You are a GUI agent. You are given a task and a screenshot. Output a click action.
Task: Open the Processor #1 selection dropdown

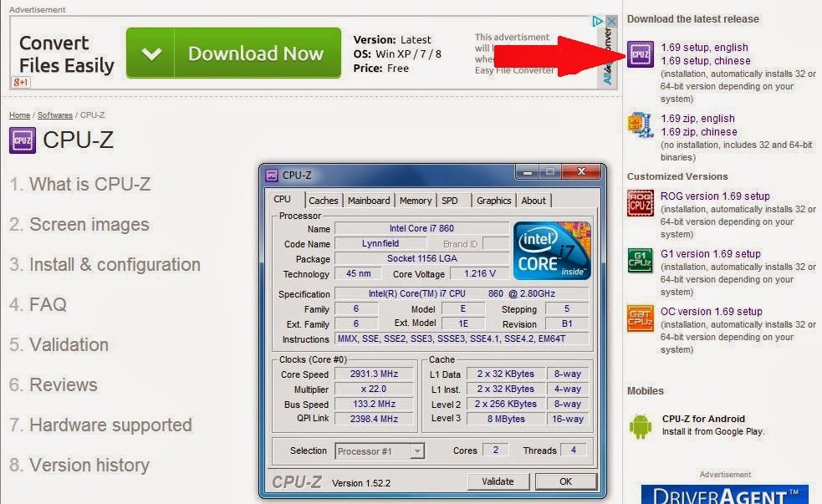pyautogui.click(x=380, y=451)
